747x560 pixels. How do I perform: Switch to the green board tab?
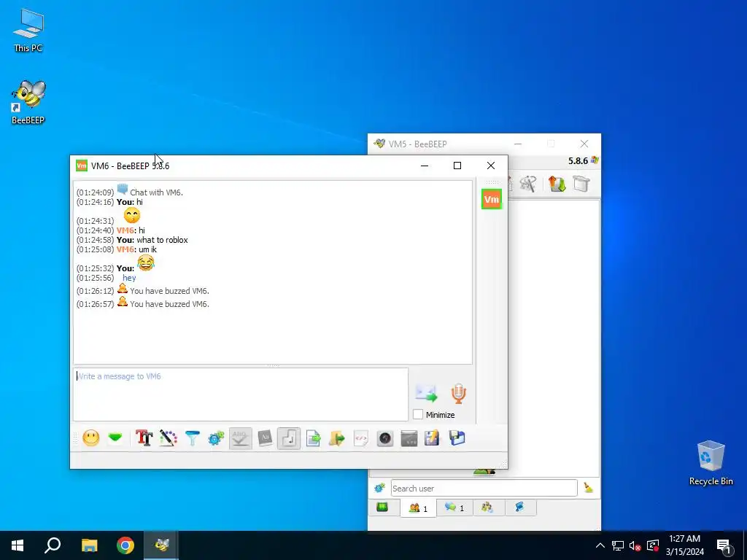[x=382, y=507]
